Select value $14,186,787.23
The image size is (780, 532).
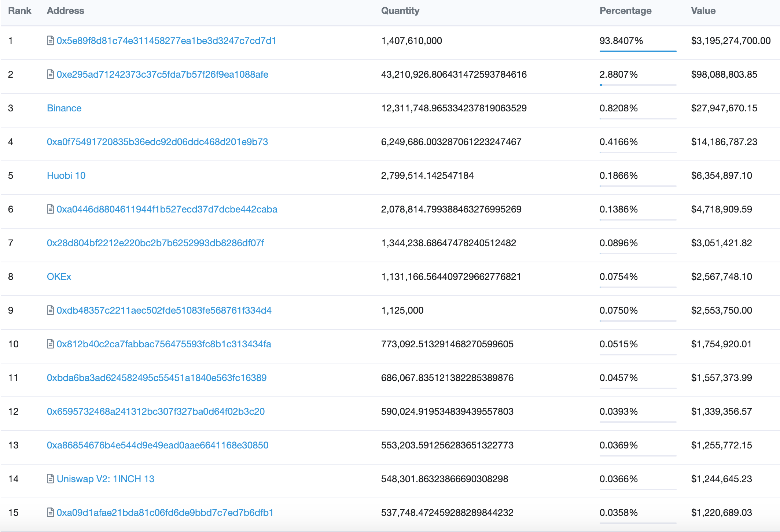pyautogui.click(x=724, y=142)
